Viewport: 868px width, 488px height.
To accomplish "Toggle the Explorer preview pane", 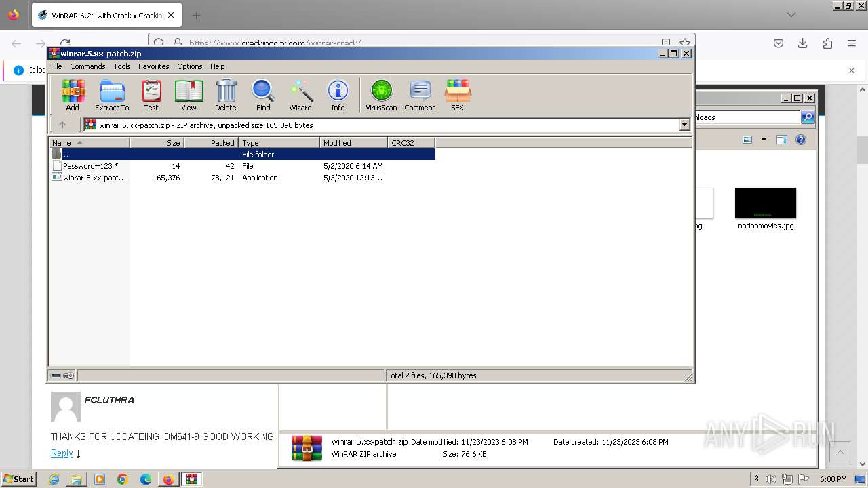I will click(x=782, y=140).
